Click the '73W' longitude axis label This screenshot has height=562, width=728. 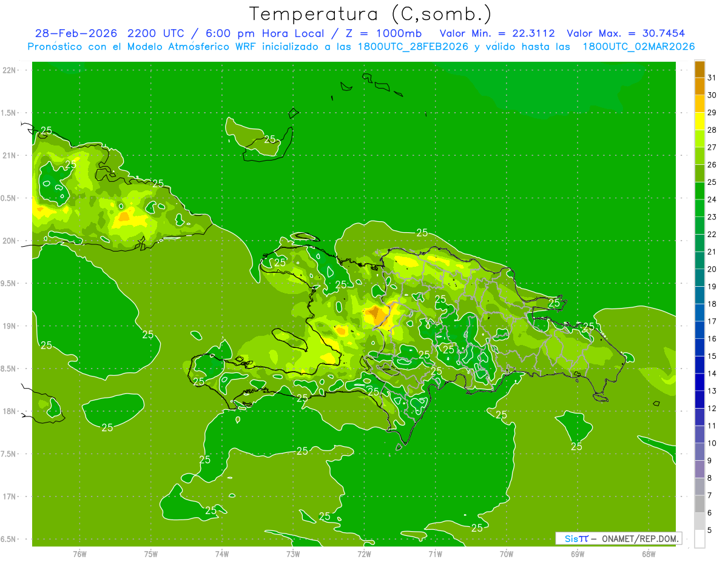point(293,554)
